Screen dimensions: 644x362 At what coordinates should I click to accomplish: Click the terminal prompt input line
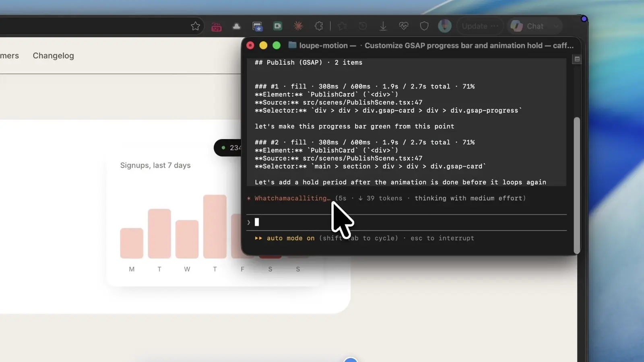407,222
